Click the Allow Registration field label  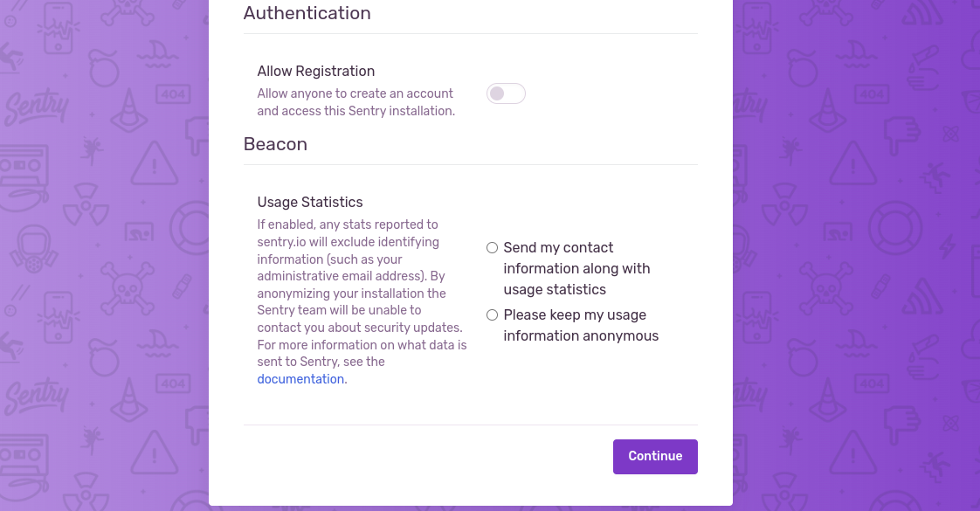point(315,72)
